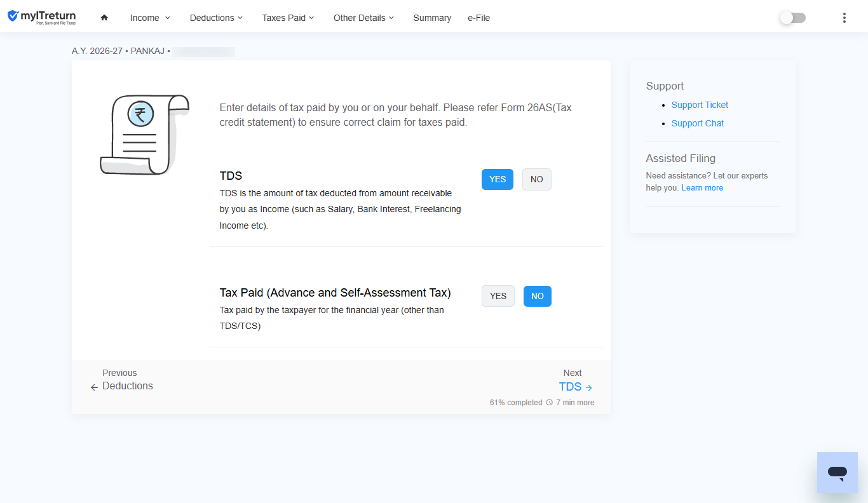Expand the Other Details dropdown menu
868x503 pixels.
coord(364,18)
